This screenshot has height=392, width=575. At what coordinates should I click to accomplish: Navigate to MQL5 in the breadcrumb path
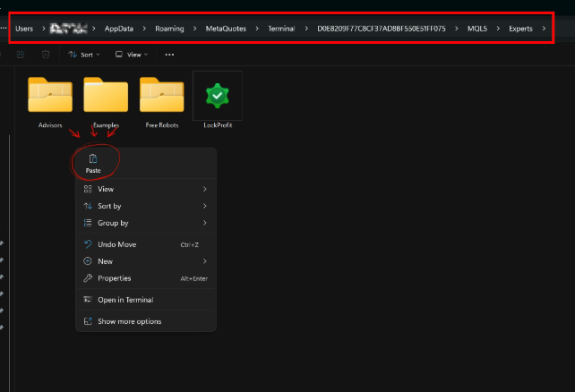click(477, 29)
